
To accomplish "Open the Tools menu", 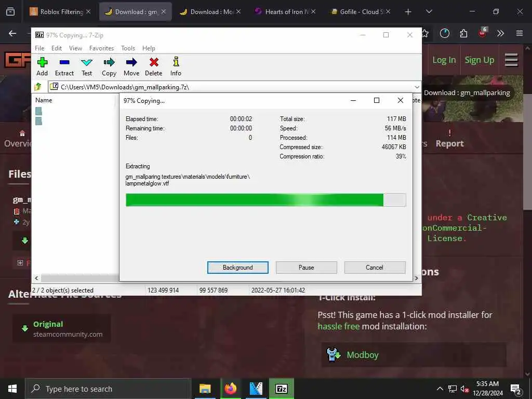I will pos(128,48).
